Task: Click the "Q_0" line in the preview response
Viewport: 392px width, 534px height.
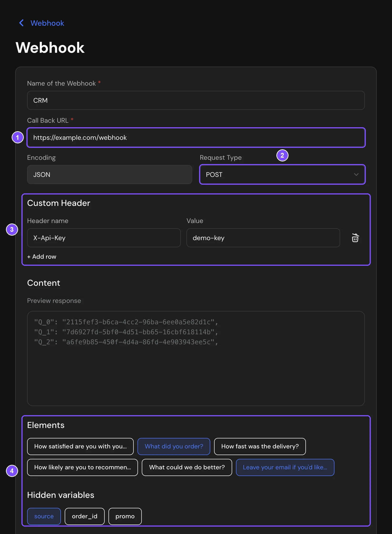Action: point(126,322)
